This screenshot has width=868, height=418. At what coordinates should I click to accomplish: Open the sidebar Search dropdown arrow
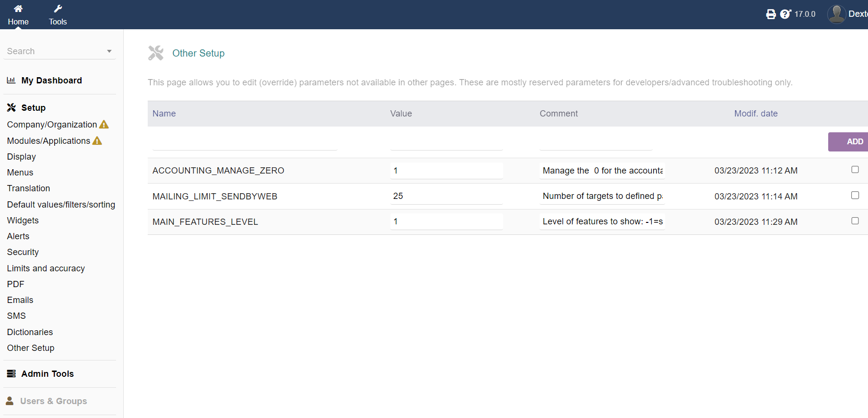[x=109, y=51]
